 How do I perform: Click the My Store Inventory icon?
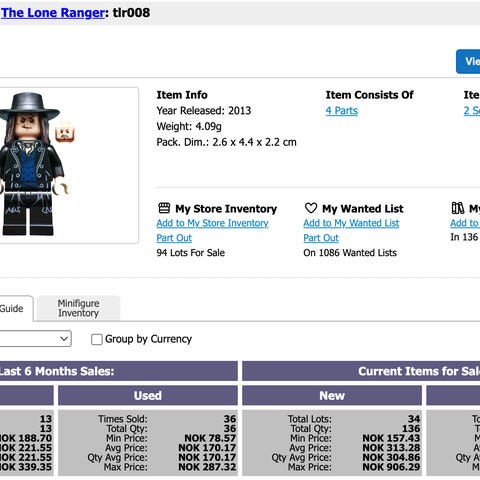point(164,208)
